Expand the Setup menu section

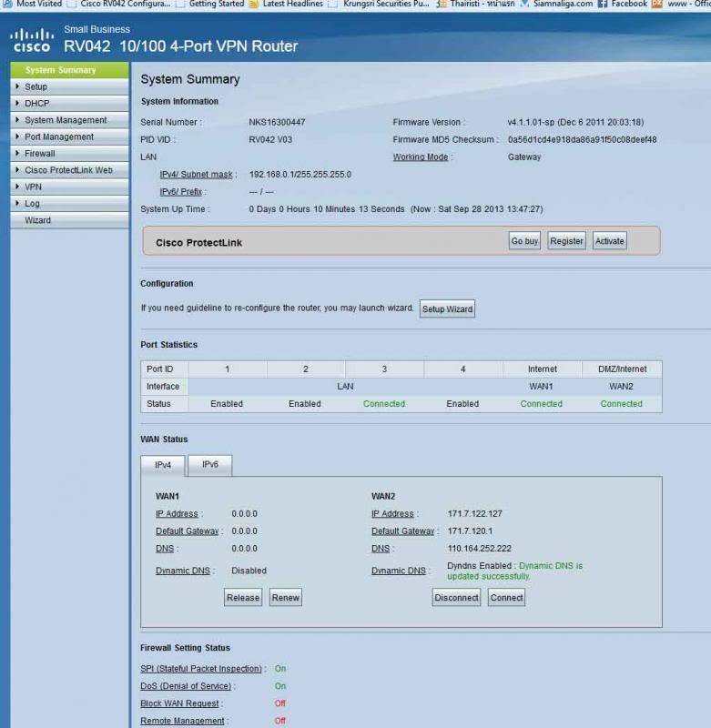(36, 86)
